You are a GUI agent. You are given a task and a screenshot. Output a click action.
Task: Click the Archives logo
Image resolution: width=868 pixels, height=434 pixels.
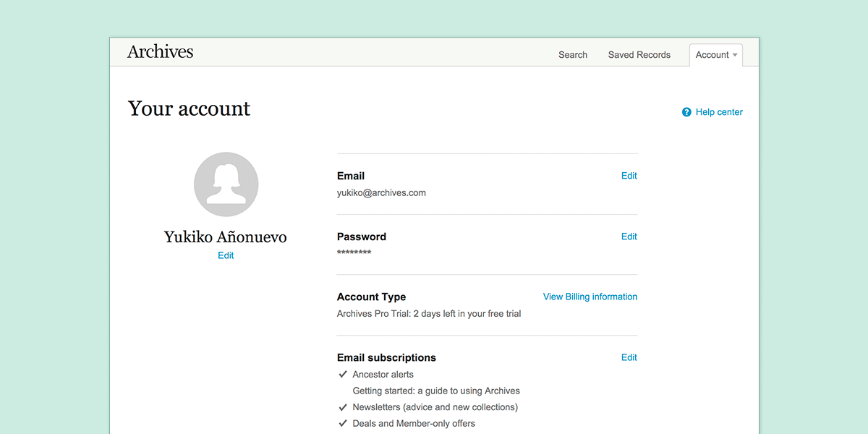[161, 51]
